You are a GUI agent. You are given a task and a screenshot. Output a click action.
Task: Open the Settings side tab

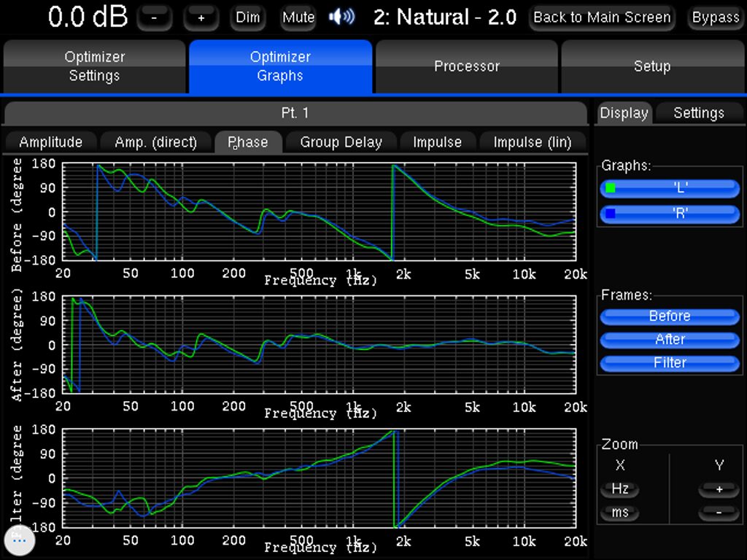(698, 113)
